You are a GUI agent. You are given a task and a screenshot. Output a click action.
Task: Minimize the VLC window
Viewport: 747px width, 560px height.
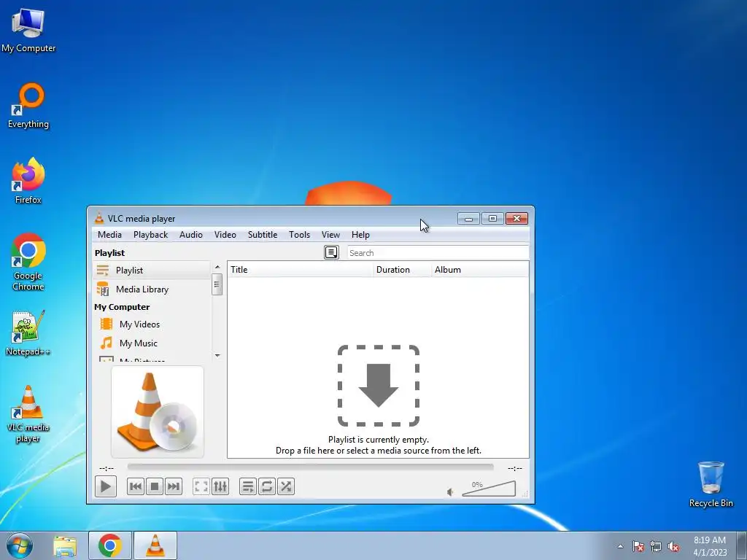[468, 219]
